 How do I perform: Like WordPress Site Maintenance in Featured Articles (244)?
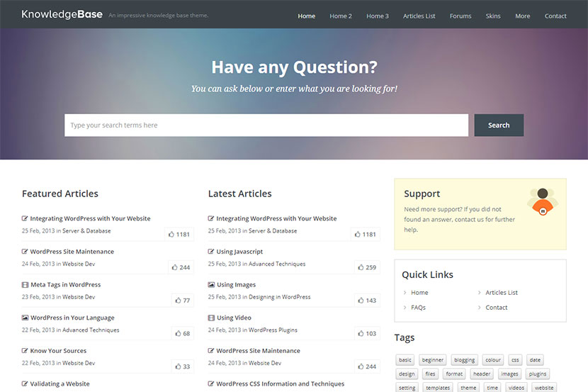click(181, 267)
